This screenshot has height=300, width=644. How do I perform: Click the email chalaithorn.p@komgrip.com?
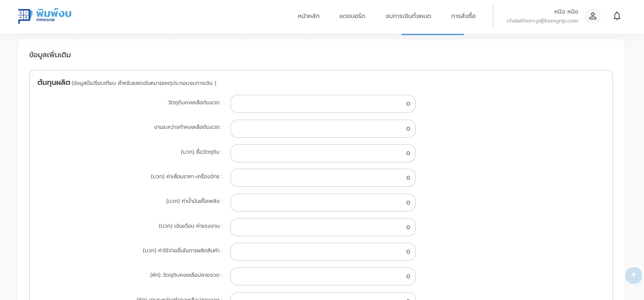(542, 21)
